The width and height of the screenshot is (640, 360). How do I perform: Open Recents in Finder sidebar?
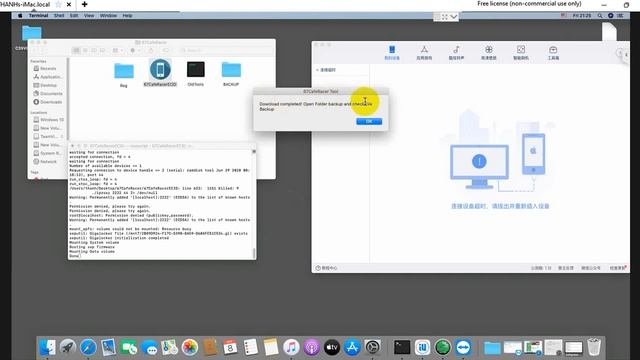pyautogui.click(x=48, y=69)
